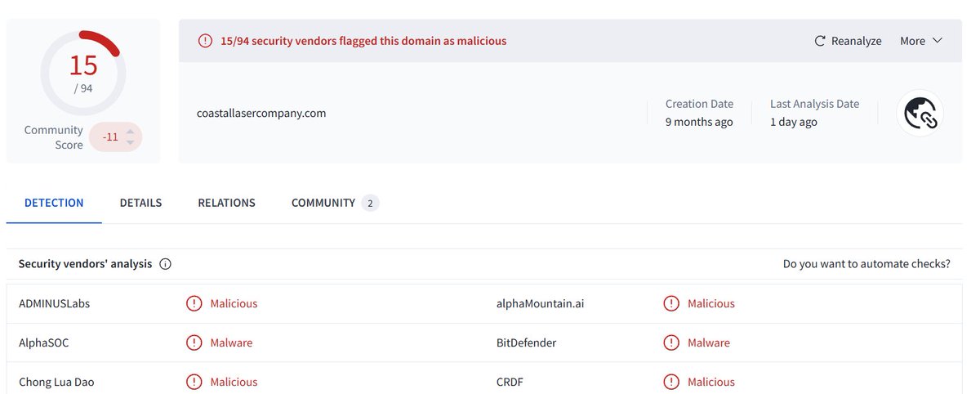Click the Security vendors' analysis heading
The image size is (980, 394).
click(x=85, y=264)
